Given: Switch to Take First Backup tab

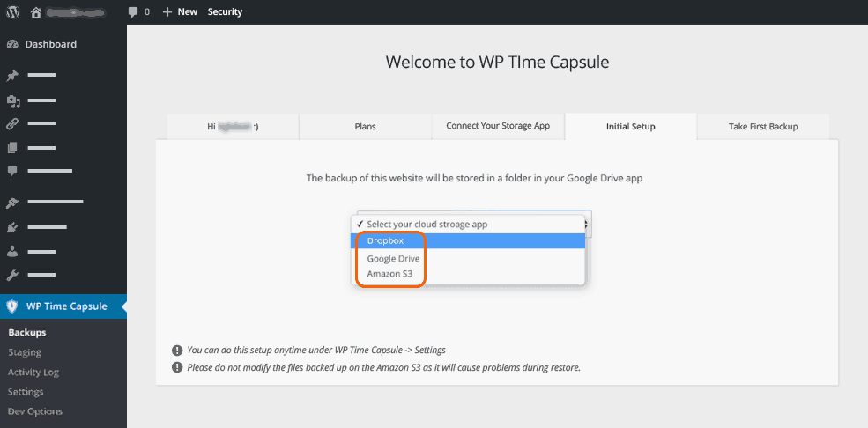Looking at the screenshot, I should (763, 127).
